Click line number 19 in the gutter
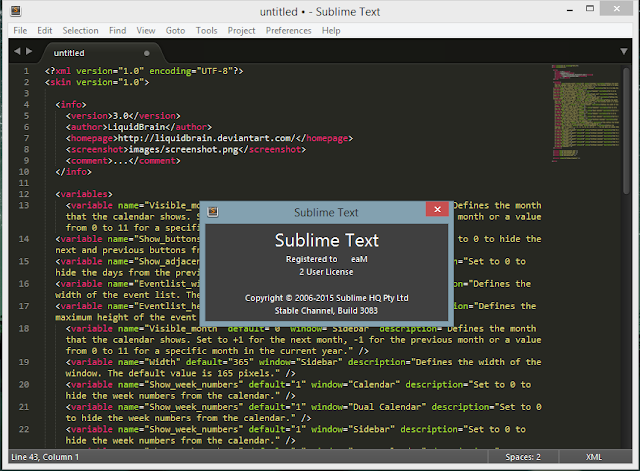 tap(24, 362)
